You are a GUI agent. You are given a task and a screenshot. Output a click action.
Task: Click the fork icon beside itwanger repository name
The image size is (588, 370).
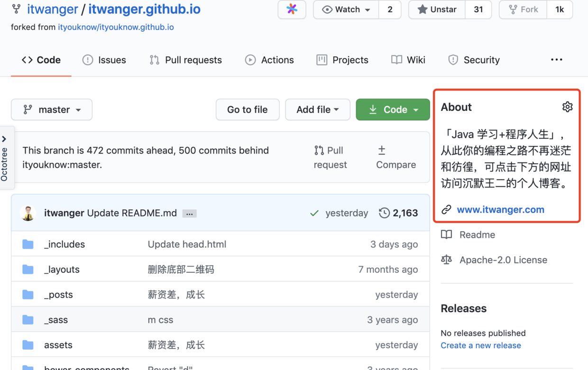click(17, 9)
